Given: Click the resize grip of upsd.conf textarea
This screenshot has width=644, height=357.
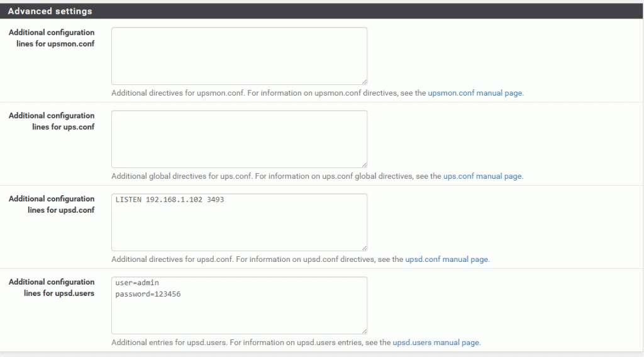Looking at the screenshot, I should (364, 248).
